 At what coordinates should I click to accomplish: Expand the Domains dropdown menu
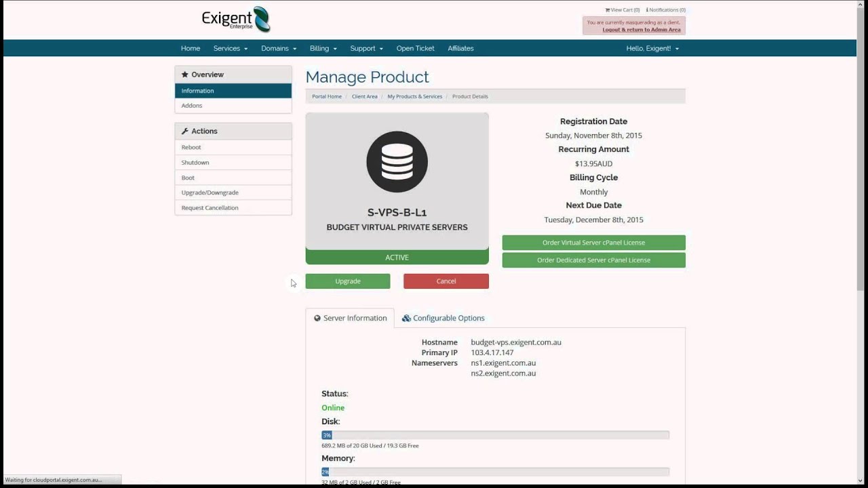click(279, 48)
